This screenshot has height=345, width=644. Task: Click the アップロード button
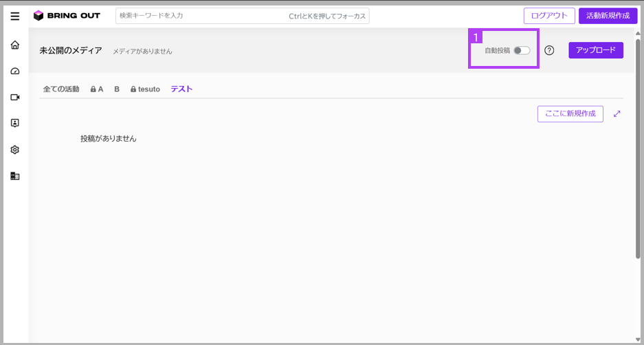[x=595, y=50]
